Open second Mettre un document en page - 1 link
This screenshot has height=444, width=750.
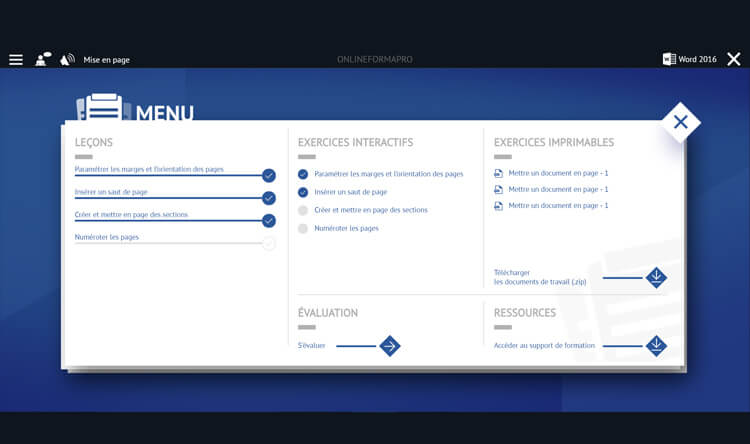(x=558, y=189)
